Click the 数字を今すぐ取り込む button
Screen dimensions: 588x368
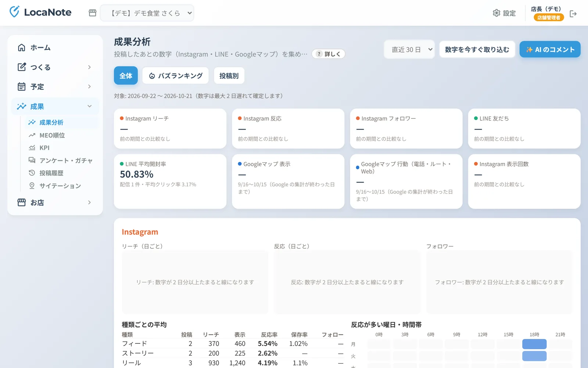[477, 49]
